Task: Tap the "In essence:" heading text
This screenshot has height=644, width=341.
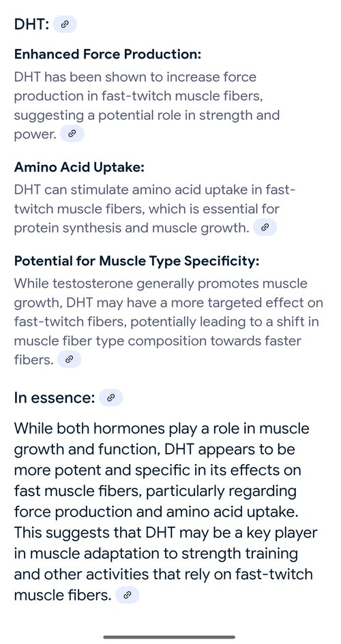Action: 55,397
